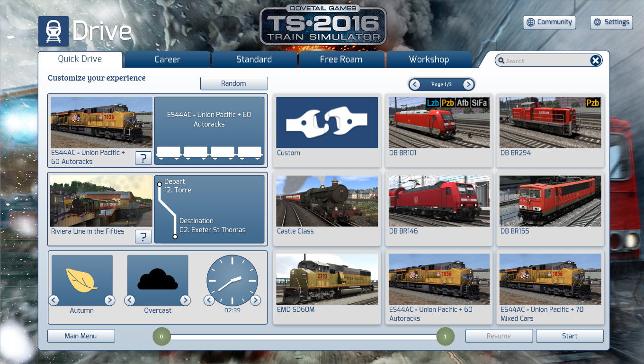Open route info question mark button
Image resolution: width=644 pixels, height=364 pixels.
point(143,237)
